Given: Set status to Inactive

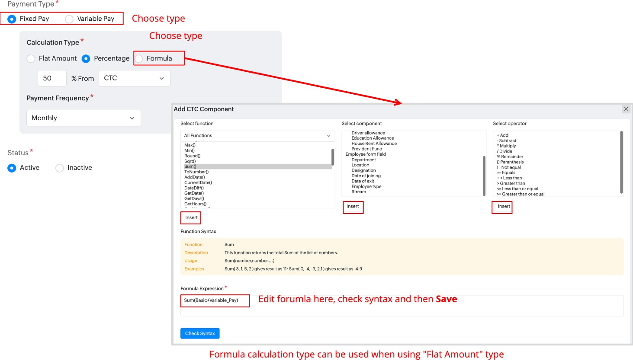Looking at the screenshot, I should click(x=60, y=168).
